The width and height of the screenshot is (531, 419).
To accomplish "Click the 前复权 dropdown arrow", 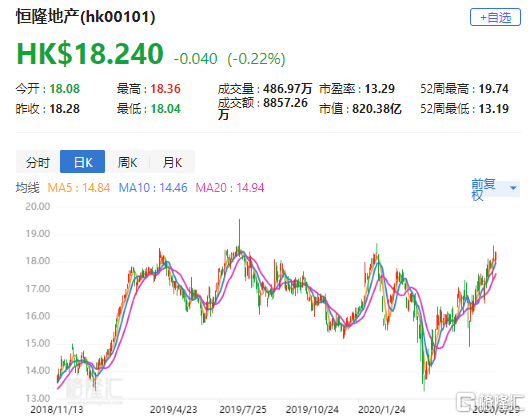I will point(513,188).
